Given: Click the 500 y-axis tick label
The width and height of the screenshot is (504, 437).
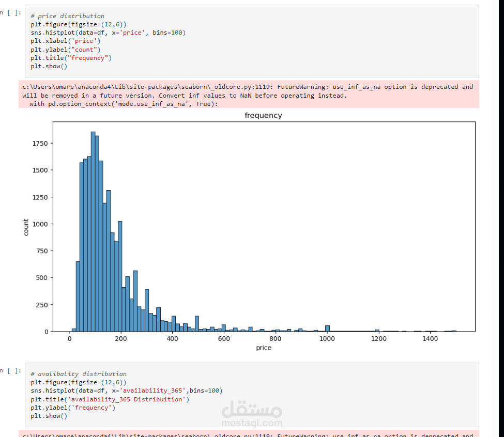Looking at the screenshot, I should pyautogui.click(x=42, y=278).
